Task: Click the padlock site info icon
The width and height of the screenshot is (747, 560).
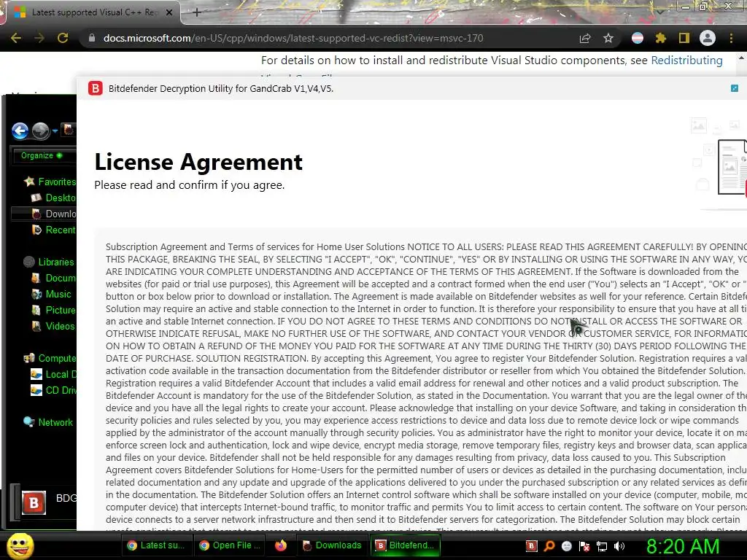Action: (x=92, y=38)
